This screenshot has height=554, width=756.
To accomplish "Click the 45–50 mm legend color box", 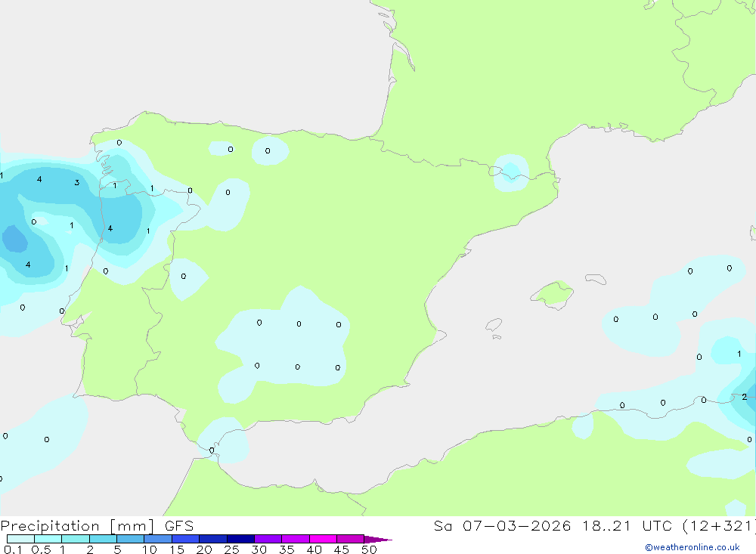I will point(350,539).
